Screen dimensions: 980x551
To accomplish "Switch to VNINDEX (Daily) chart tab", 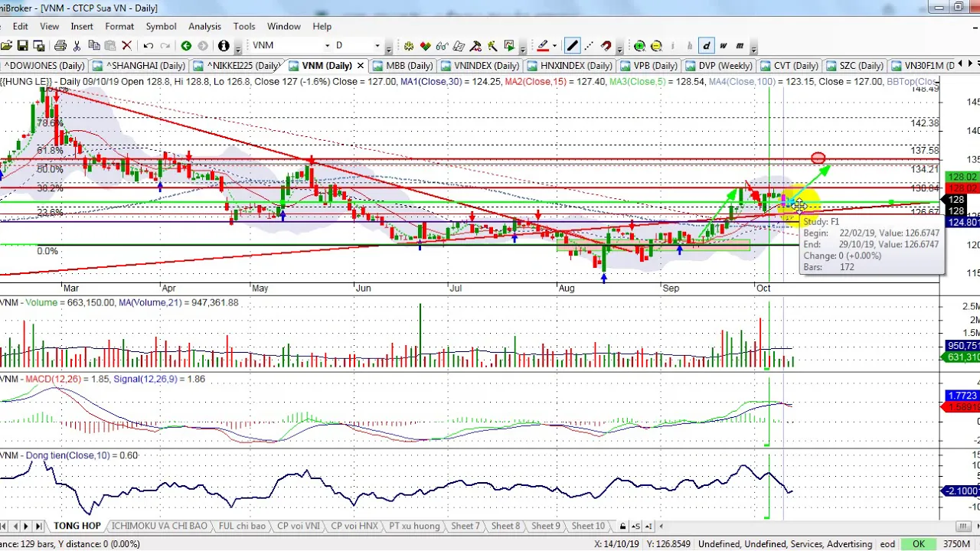I will [480, 66].
